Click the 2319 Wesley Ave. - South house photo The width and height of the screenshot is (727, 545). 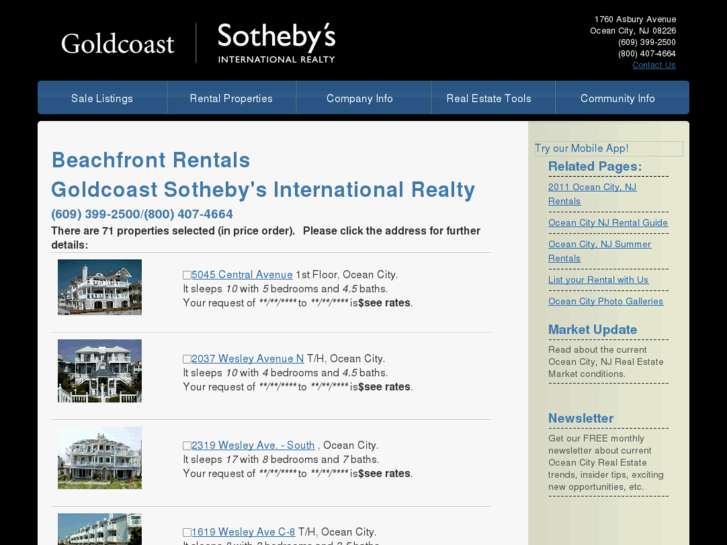tap(100, 458)
